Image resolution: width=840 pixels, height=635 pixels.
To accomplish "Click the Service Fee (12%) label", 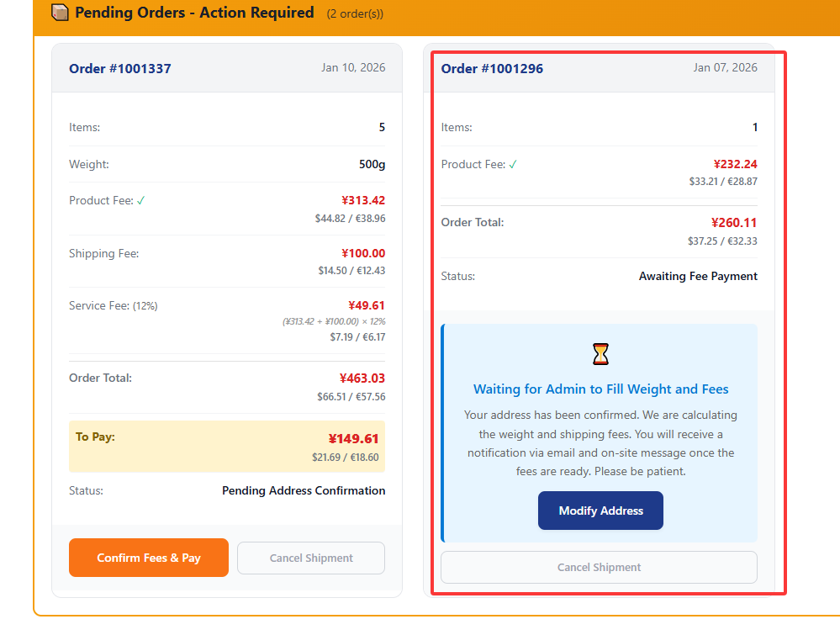I will point(113,305).
